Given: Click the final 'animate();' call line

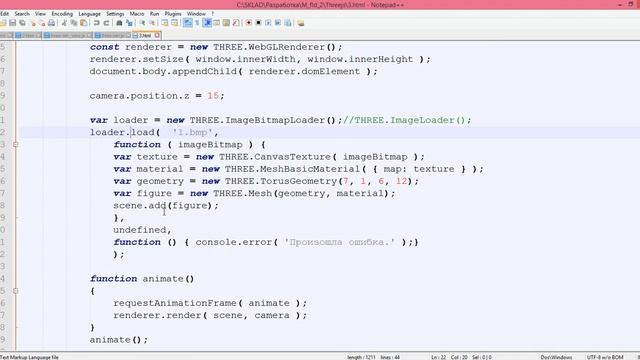Looking at the screenshot, I should pos(119,340).
